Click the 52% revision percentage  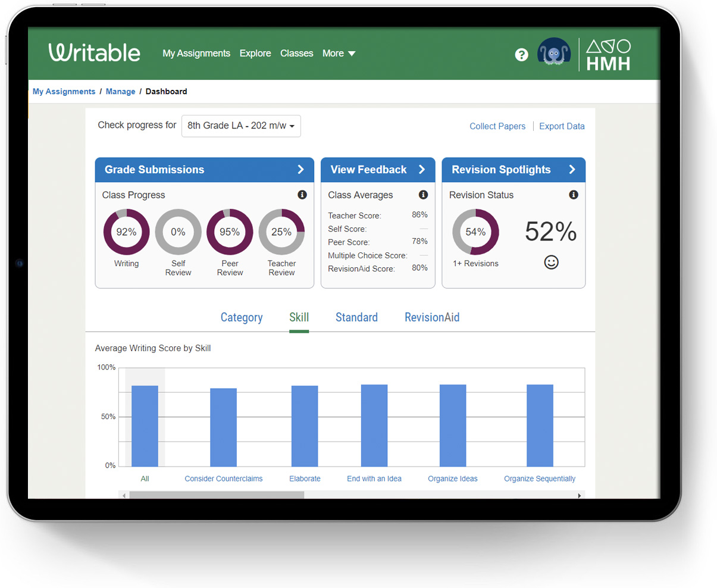coord(551,232)
